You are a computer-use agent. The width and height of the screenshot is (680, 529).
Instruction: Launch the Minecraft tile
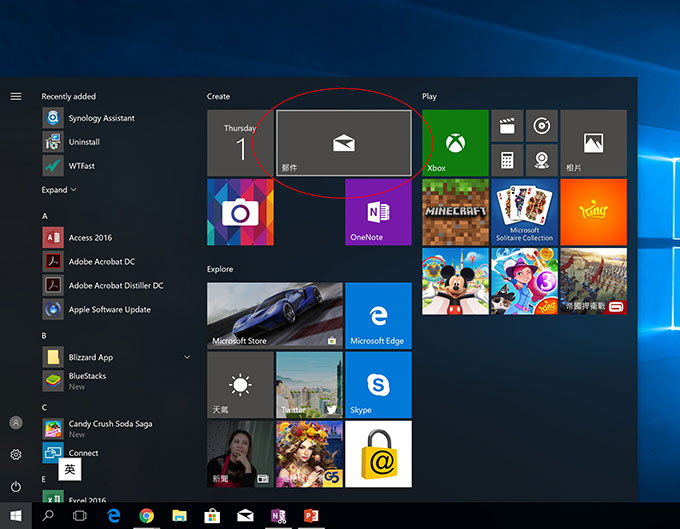455,212
